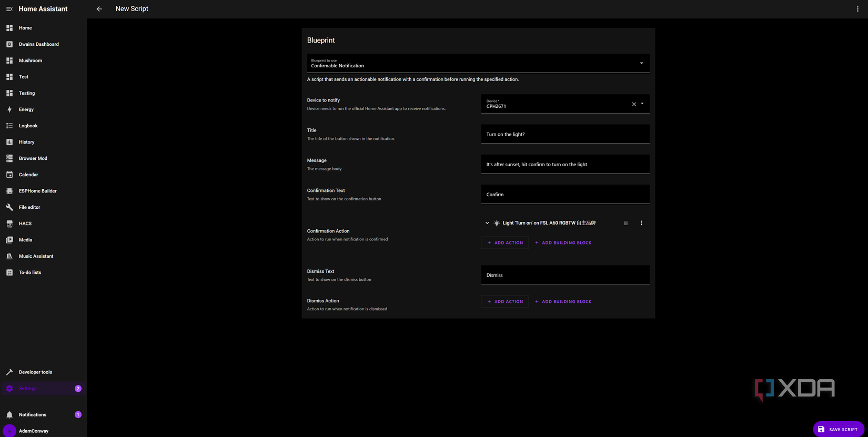Go back using the arrow icon
This screenshot has width=868, height=437.
point(99,9)
